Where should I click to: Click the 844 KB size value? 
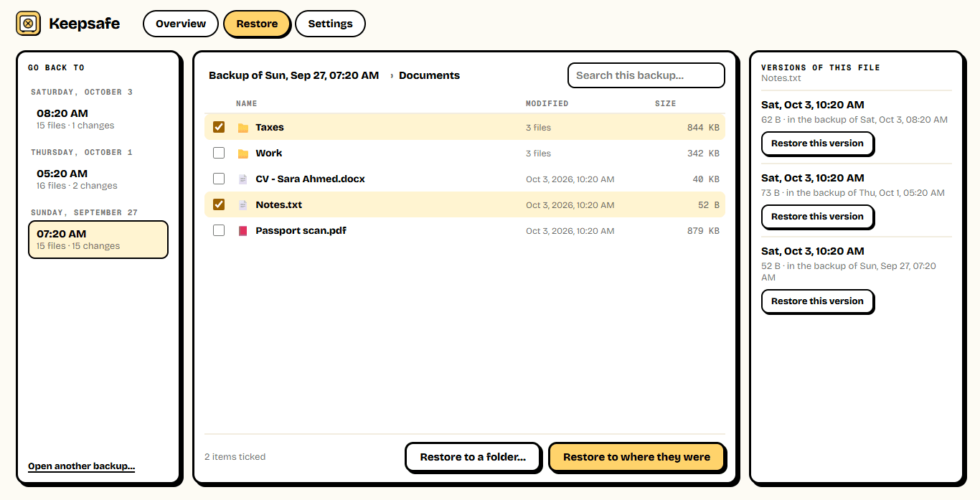tap(703, 128)
